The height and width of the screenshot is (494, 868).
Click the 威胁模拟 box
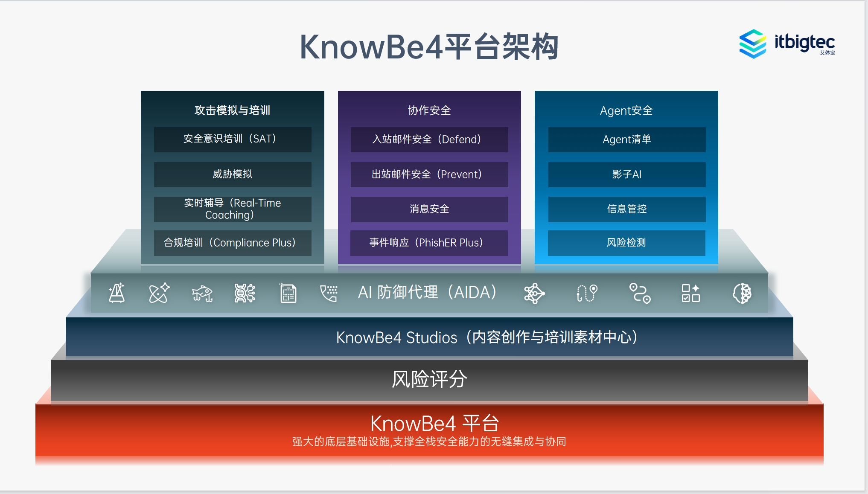click(233, 174)
